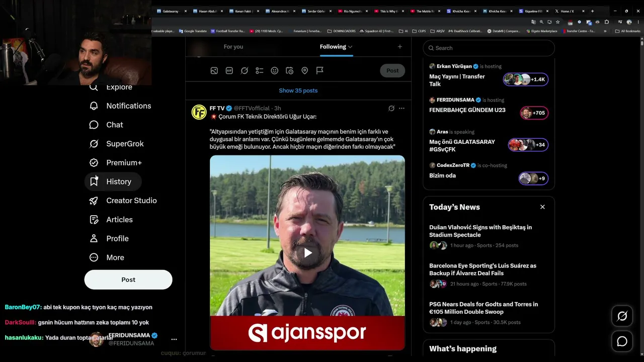Screen dimensions: 644x362
Task: Schedule the post using the calendar clock icon
Action: (289, 71)
